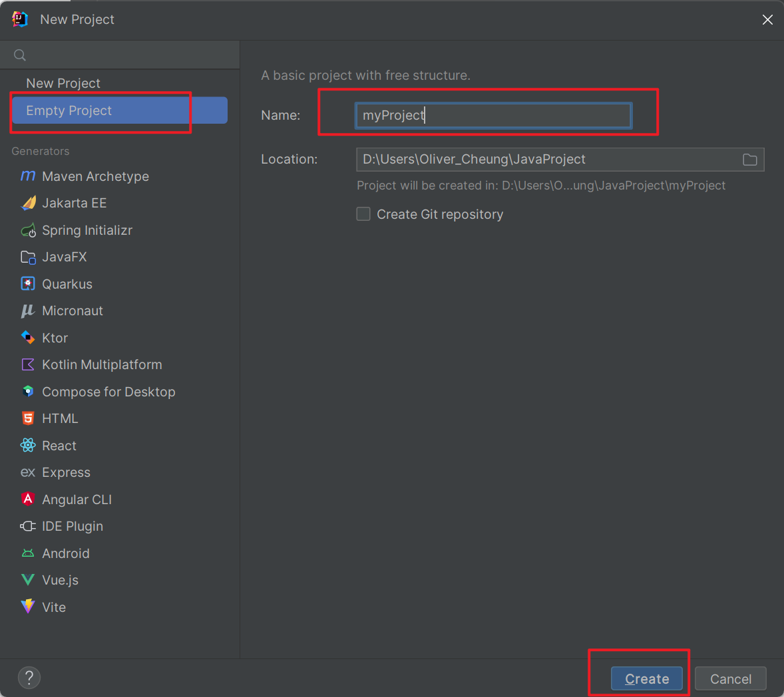Click the Vue.js icon
This screenshot has width=784, height=697.
[28, 579]
